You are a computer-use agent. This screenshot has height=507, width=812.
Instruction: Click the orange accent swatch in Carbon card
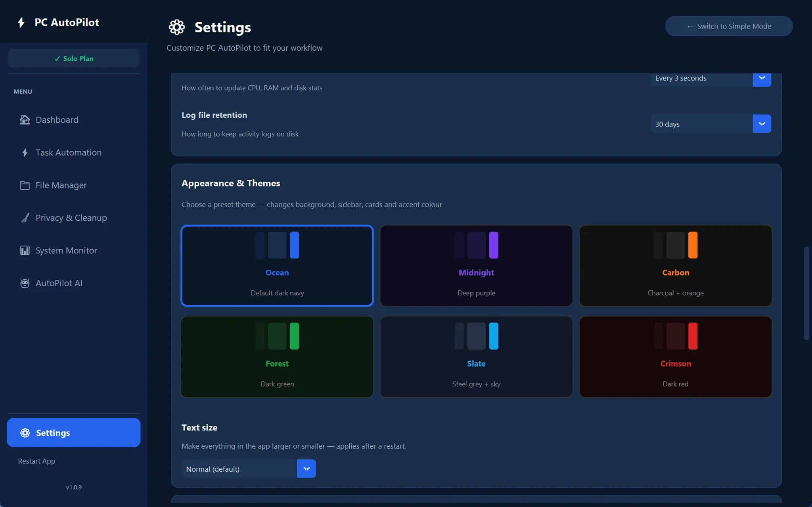[693, 245]
